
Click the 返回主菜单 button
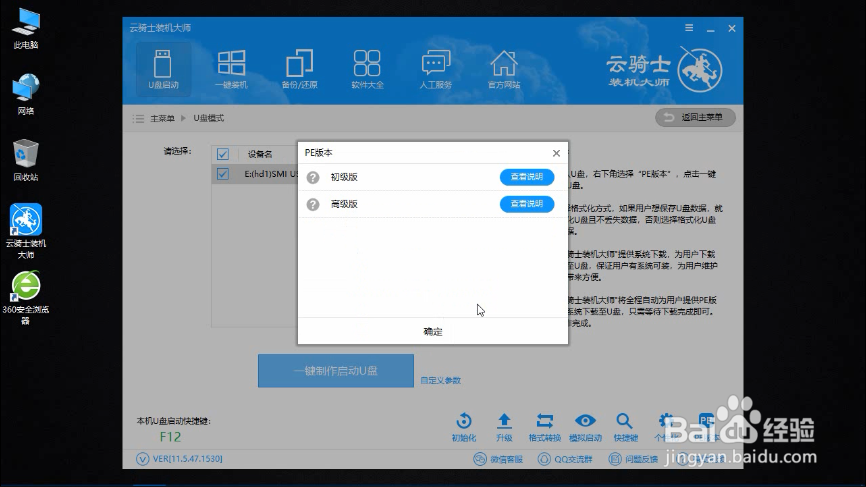click(x=695, y=117)
